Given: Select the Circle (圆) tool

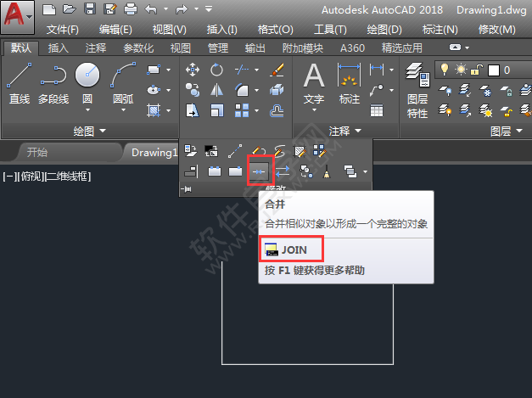Looking at the screenshot, I should click(87, 83).
